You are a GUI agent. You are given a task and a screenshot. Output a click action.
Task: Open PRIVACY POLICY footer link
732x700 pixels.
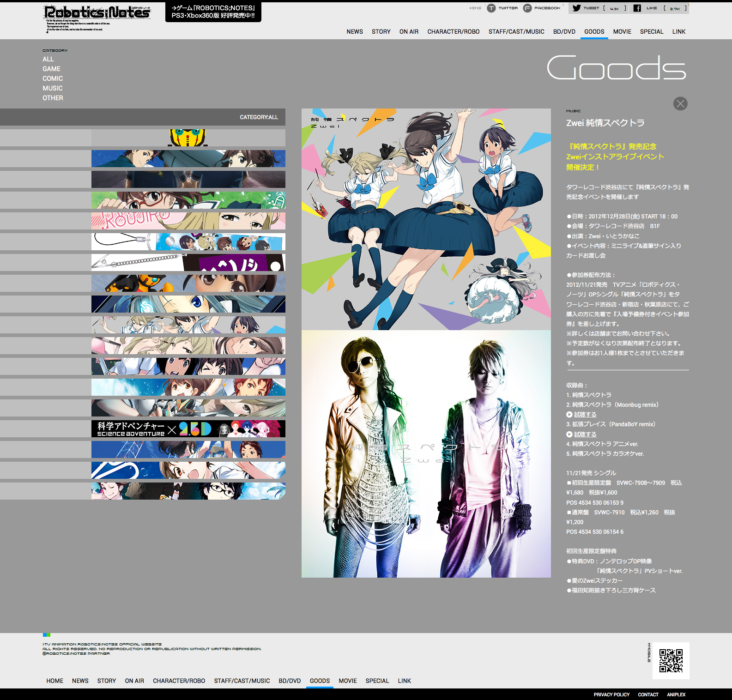[x=611, y=695]
